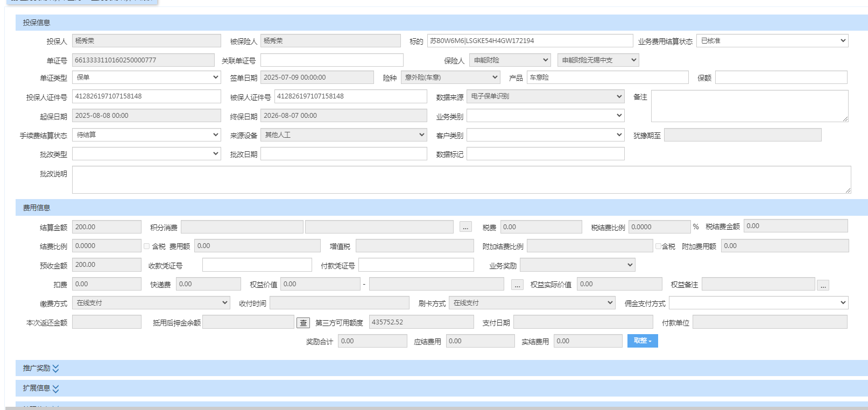
Task: Open the 保险人 申能财险 dropdown
Action: [510, 60]
